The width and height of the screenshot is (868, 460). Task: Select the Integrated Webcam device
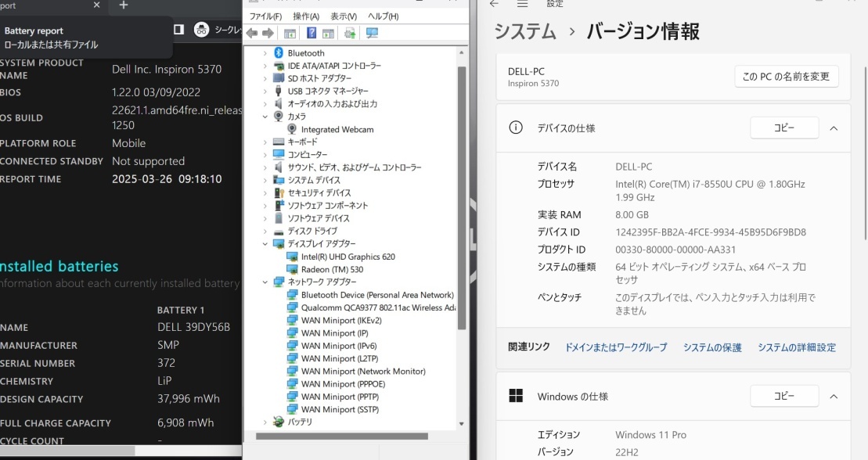[x=337, y=130]
